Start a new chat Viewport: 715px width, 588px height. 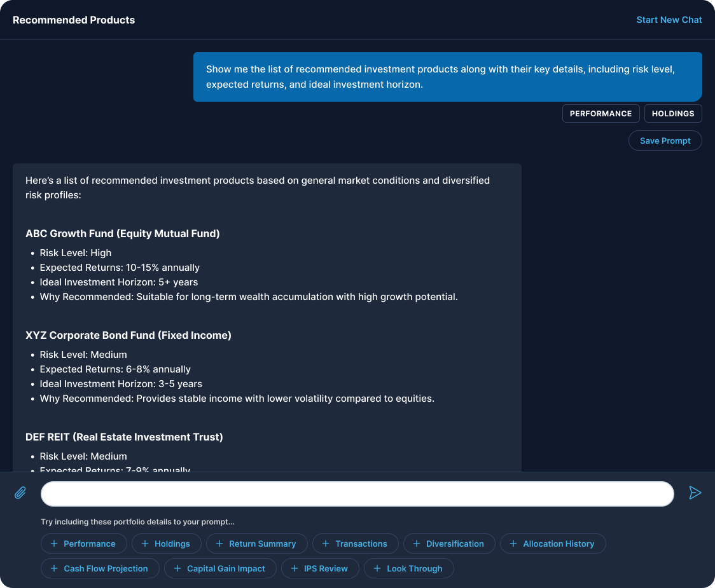tap(669, 20)
